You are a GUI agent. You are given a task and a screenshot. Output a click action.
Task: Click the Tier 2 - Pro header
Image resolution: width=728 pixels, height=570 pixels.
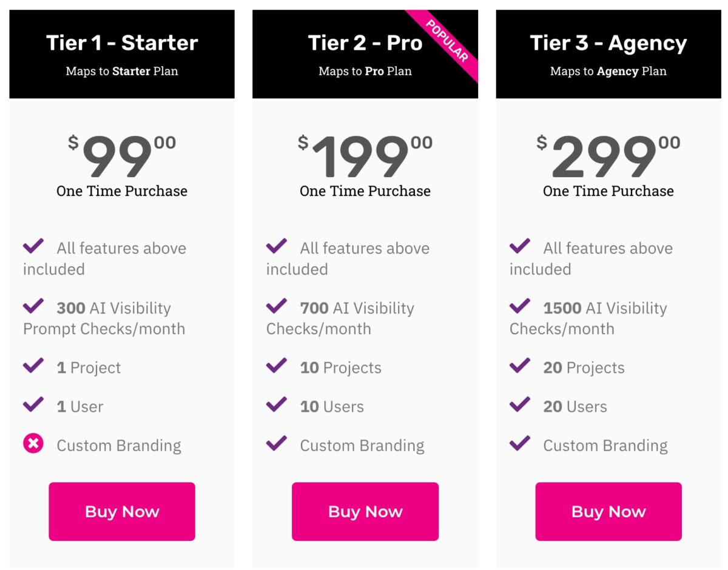pyautogui.click(x=365, y=42)
